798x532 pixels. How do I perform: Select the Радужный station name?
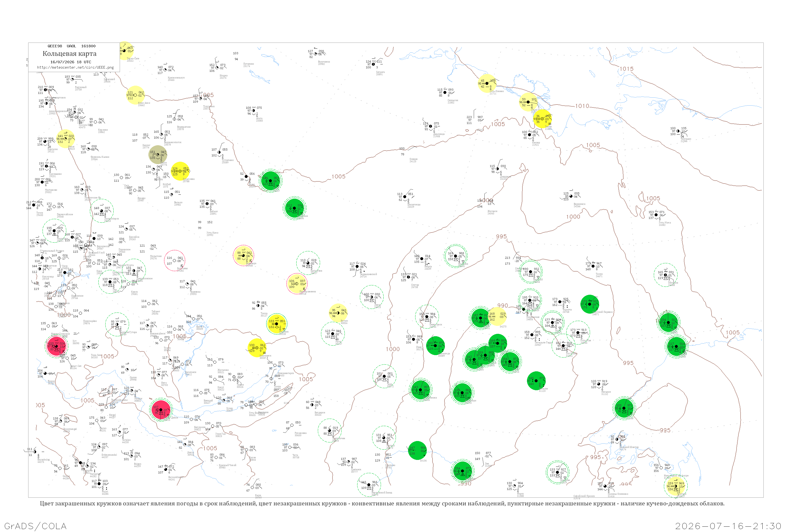coord(81,87)
